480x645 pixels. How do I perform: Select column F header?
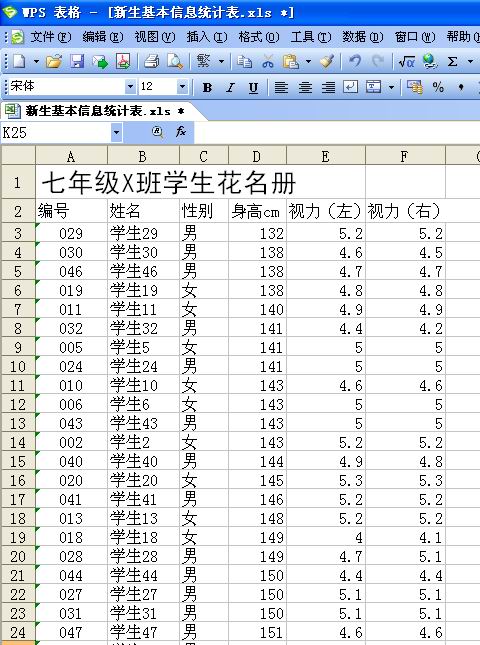click(405, 156)
